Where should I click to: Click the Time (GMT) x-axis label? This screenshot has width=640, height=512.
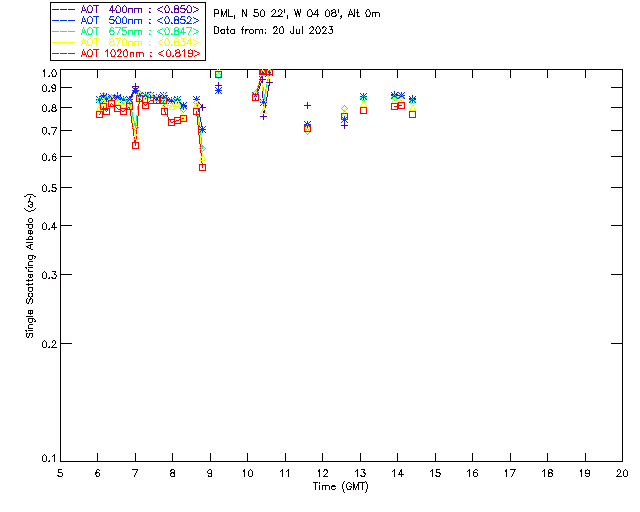pos(341,486)
